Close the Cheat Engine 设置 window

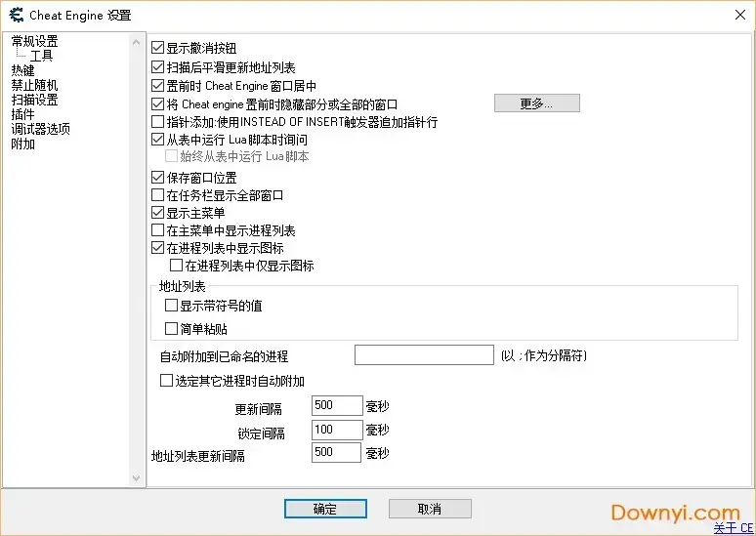[740, 15]
